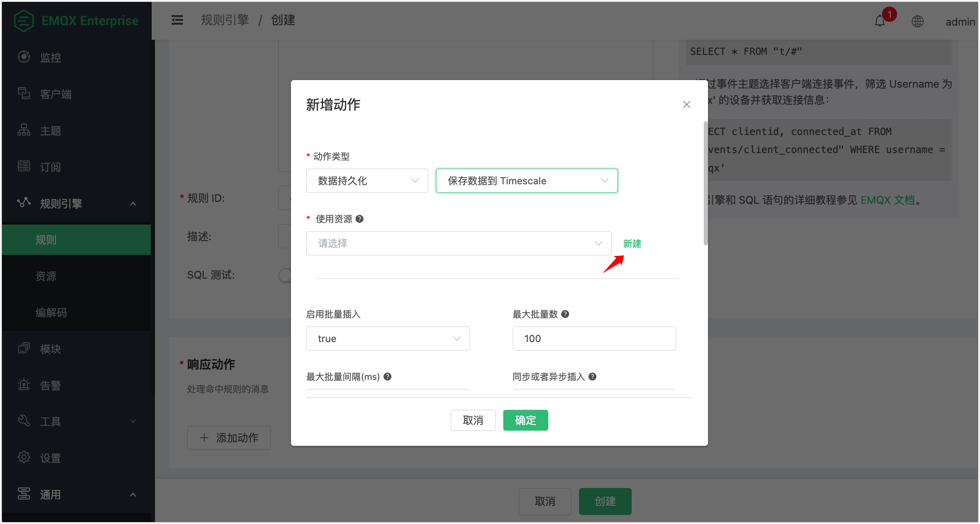The image size is (980, 524).
Task: Open the 数据持久化 action type dropdown
Action: coord(367,181)
